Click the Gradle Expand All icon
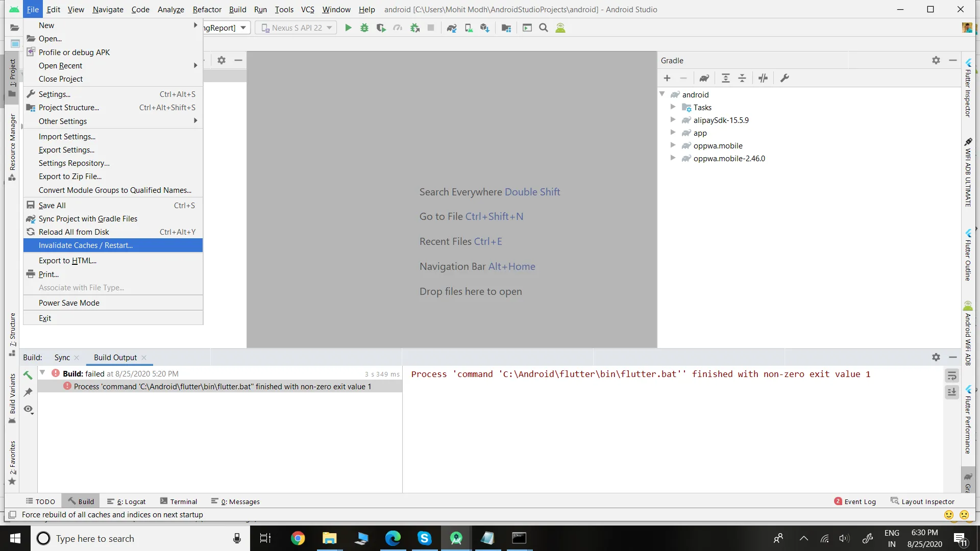980x551 pixels. coord(725,78)
